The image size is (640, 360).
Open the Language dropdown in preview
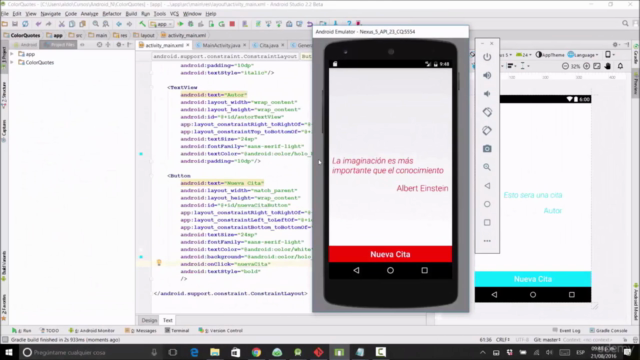583,55
